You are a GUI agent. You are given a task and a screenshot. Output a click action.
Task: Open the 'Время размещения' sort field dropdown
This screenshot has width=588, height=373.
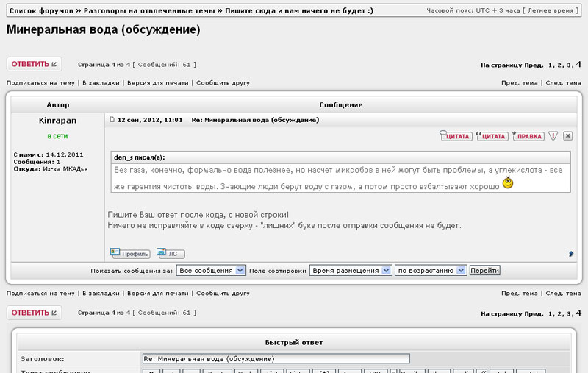pos(351,271)
